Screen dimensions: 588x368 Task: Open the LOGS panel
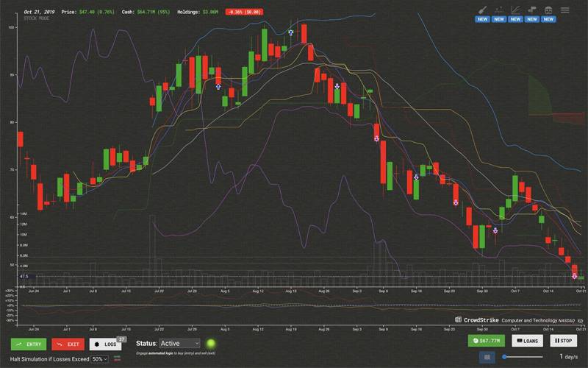click(x=107, y=344)
